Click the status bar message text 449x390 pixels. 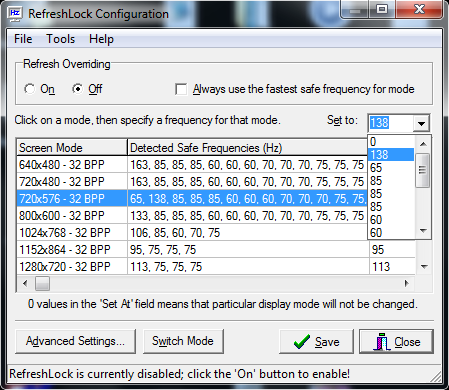point(180,374)
